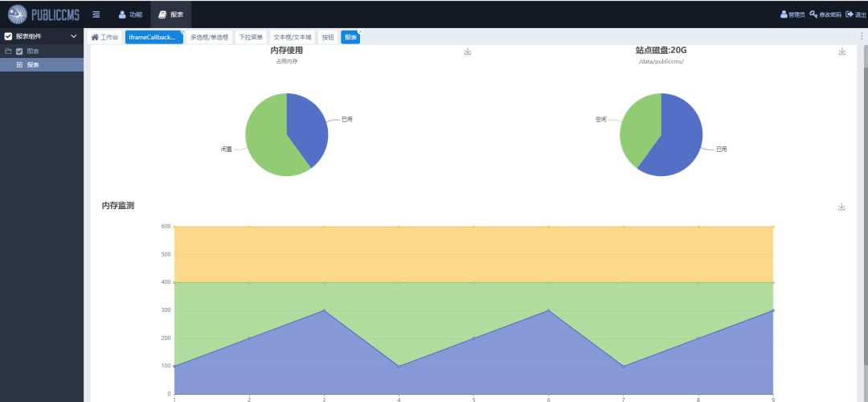The width and height of the screenshot is (868, 402).
Task: Open the three-dot tab options menu
Action: 862,36
